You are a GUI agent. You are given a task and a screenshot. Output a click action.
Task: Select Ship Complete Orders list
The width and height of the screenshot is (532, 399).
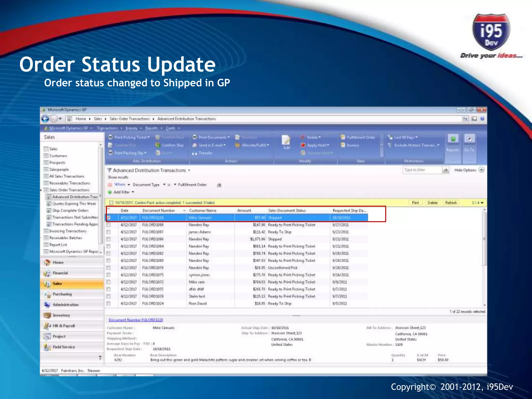(x=70, y=211)
